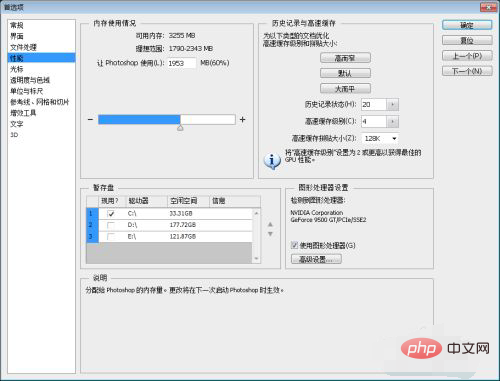The image size is (500, 381).
Task: Open 高速缓存拼贴大小 128K dropdown
Action: coord(380,138)
